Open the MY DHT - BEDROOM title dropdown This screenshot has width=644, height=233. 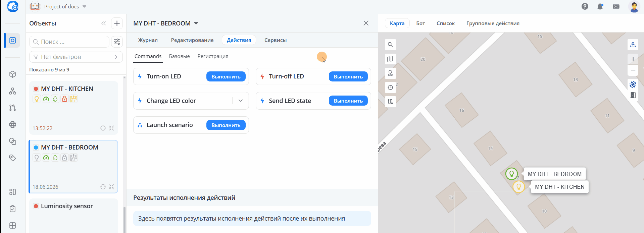coord(196,23)
